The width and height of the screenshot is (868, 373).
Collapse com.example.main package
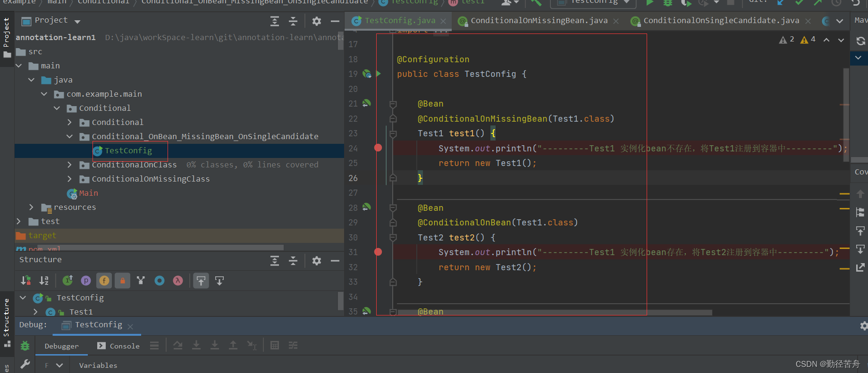point(44,94)
